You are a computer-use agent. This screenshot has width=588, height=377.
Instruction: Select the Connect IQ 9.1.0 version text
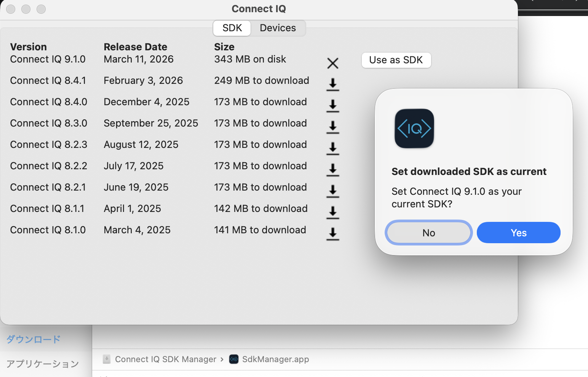(48, 59)
